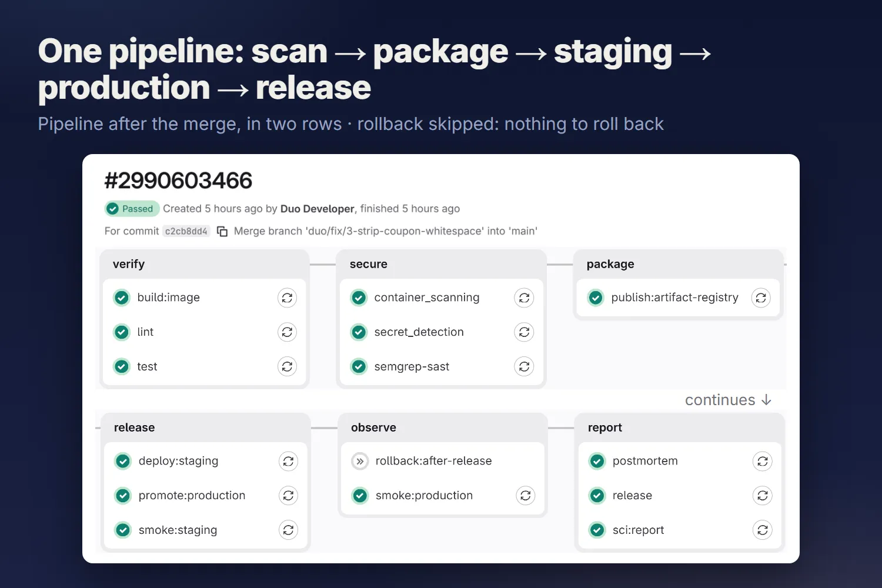Open the publish:artifact-registry job details
Viewport: 882px width, 588px height.
tap(675, 298)
